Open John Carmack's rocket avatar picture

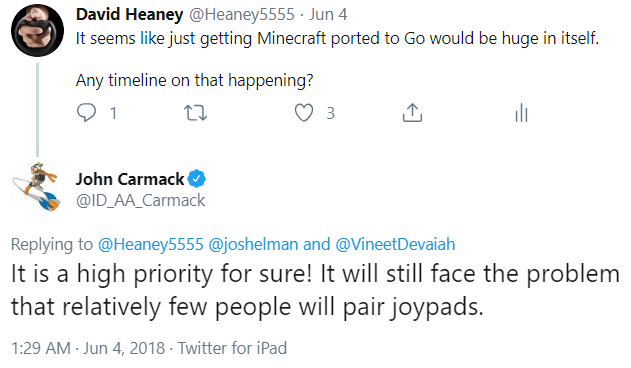(x=37, y=189)
